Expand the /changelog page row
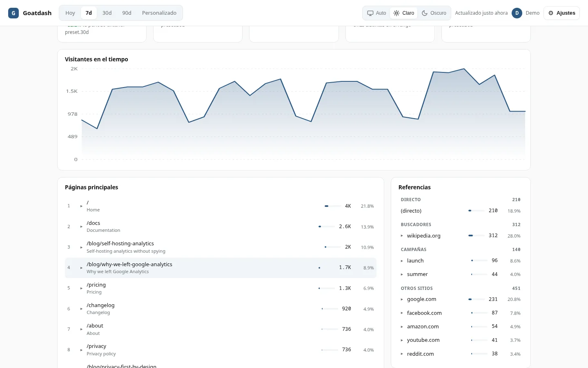The image size is (588, 368). click(x=81, y=309)
